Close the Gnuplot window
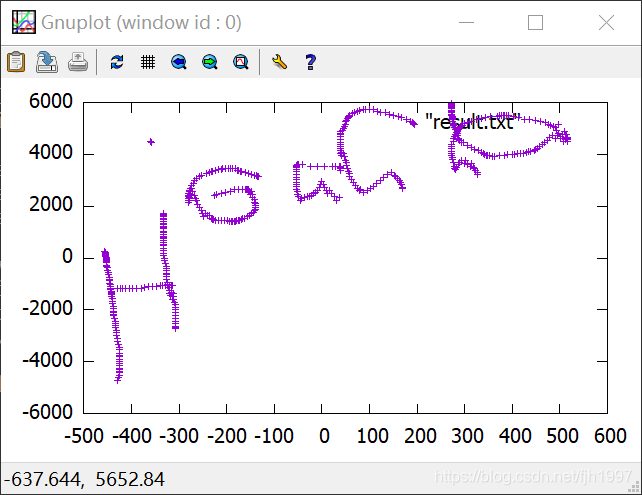 coord(606,23)
